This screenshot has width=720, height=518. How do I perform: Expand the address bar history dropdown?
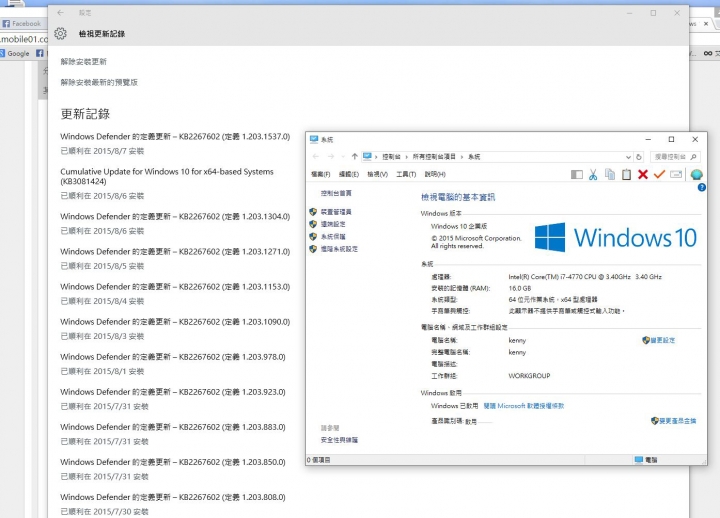tap(628, 157)
